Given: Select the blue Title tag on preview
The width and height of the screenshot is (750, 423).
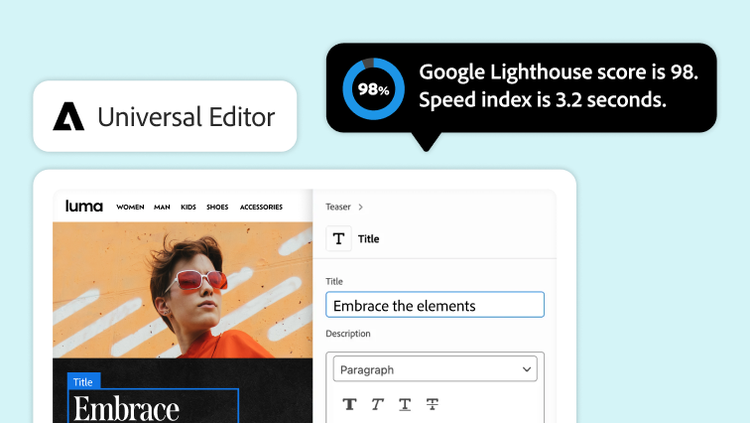Looking at the screenshot, I should [x=84, y=381].
